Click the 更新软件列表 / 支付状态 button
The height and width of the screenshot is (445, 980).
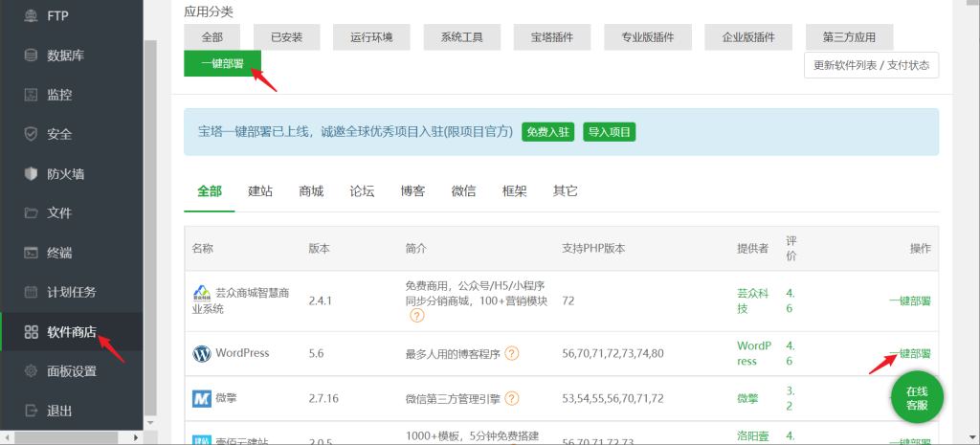pos(871,65)
